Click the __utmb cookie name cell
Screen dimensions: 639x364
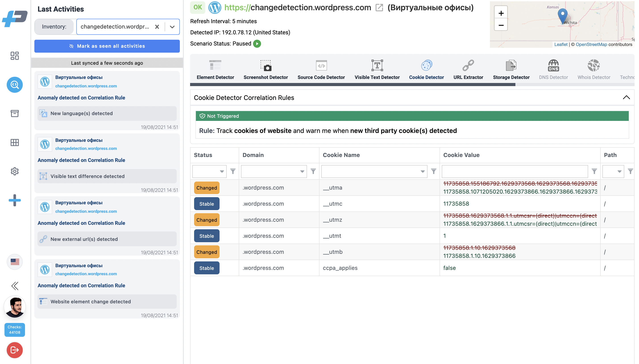(379, 252)
